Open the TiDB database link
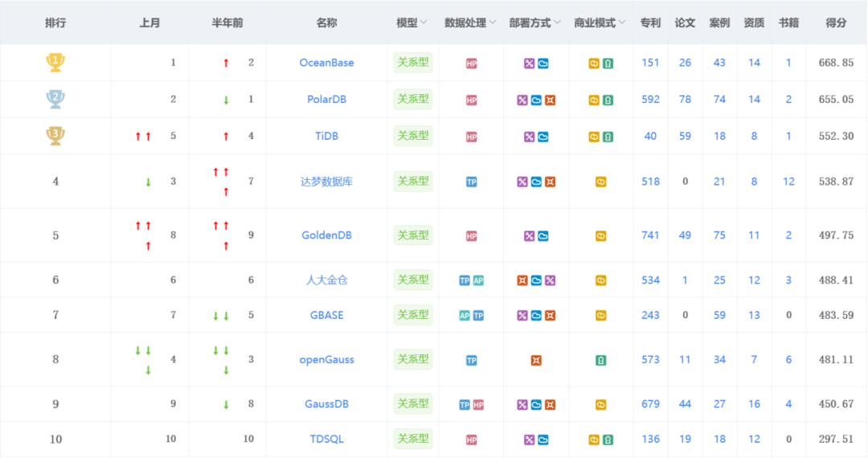The height and width of the screenshot is (458, 868). [x=326, y=136]
